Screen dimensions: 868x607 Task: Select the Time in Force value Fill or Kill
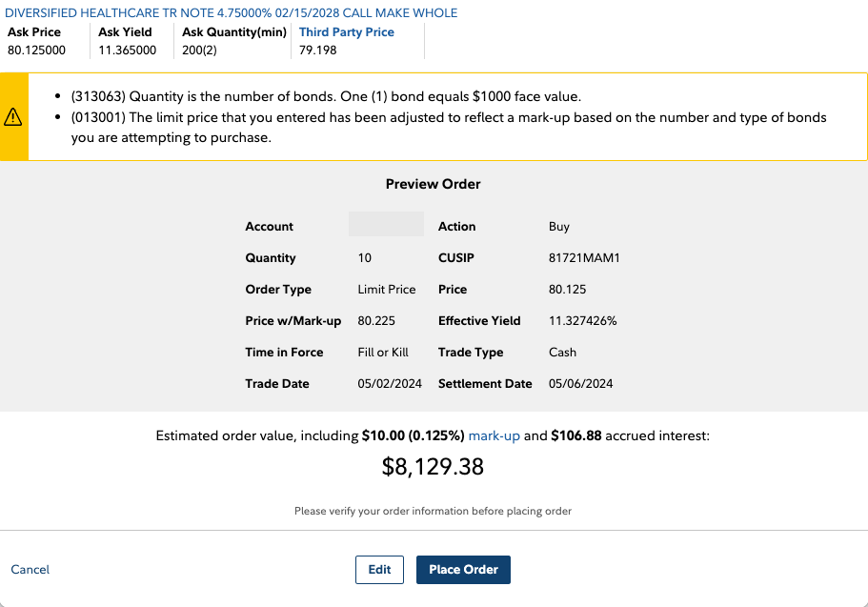(383, 353)
